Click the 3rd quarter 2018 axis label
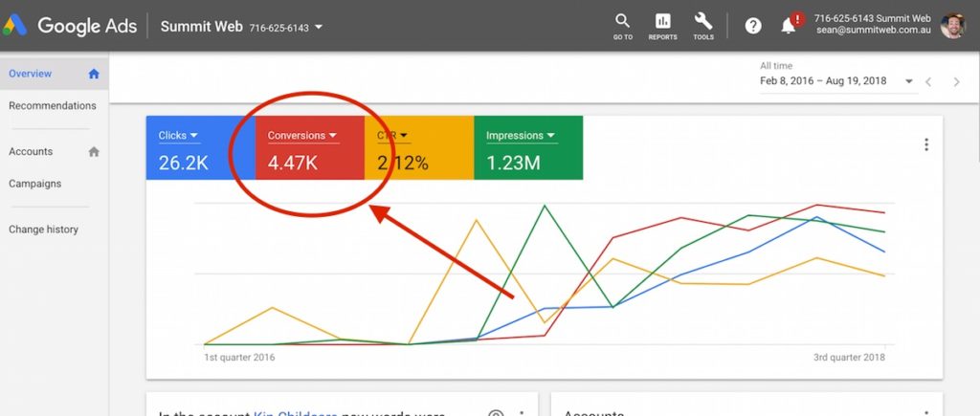The width and height of the screenshot is (980, 416). point(849,358)
